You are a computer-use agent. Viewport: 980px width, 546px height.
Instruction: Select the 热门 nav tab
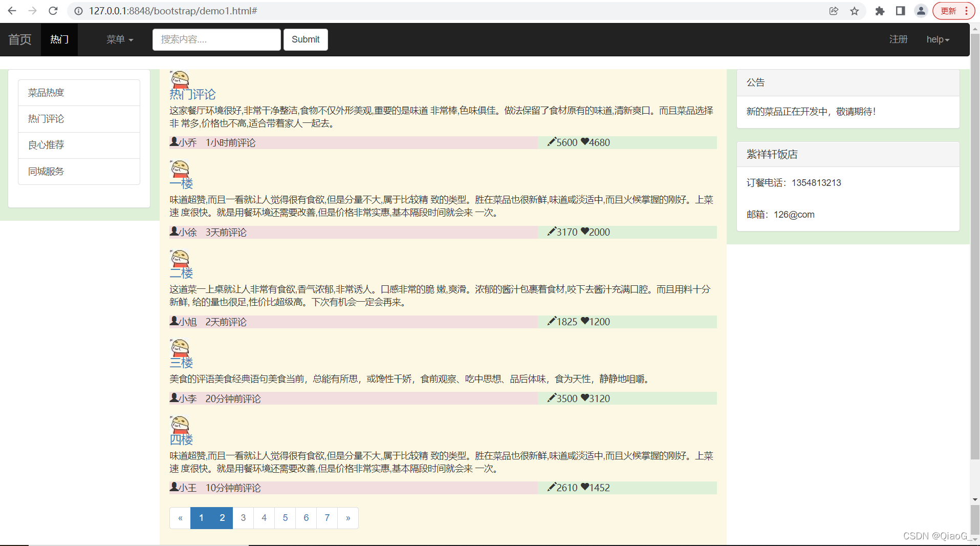59,39
